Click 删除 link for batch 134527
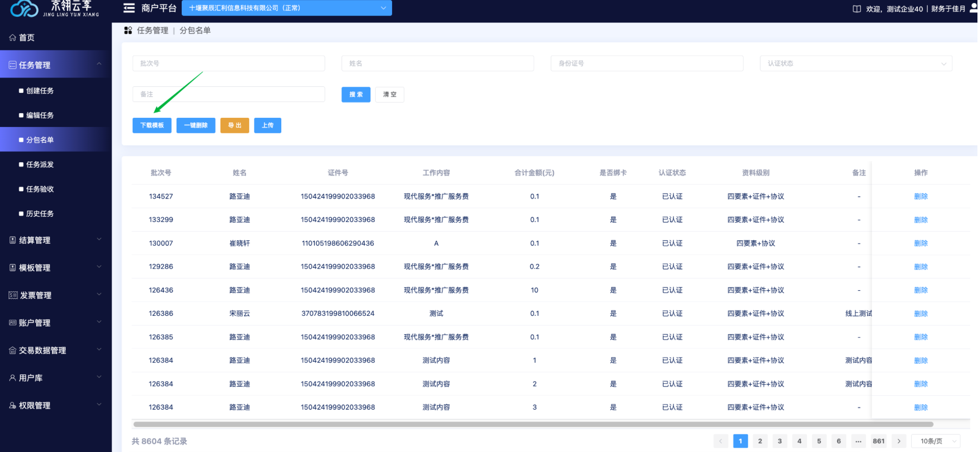980x452 pixels. [x=920, y=196]
